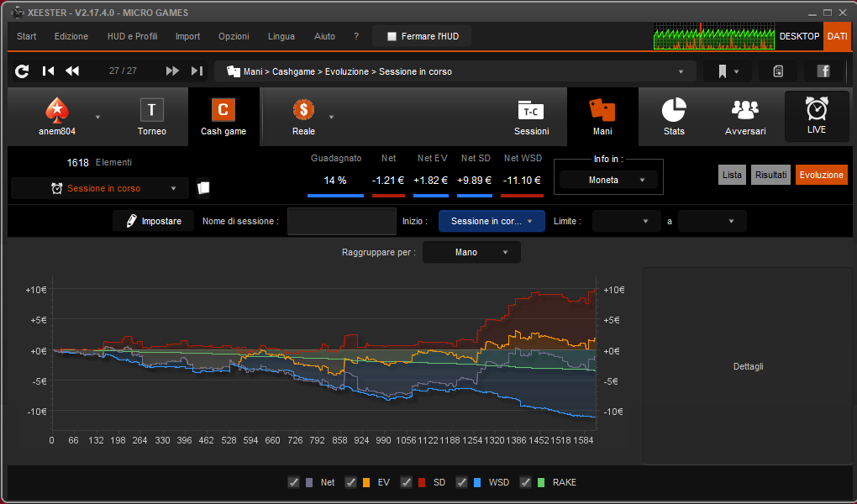Open the Stats pie chart icon
The image size is (857, 504).
[674, 110]
